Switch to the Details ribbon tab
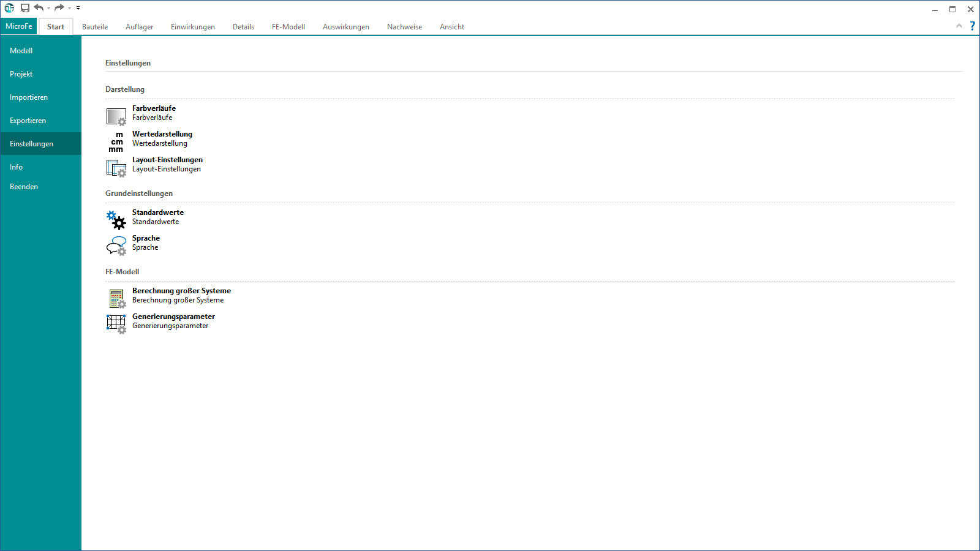Viewport: 980px width, 551px height. tap(244, 27)
